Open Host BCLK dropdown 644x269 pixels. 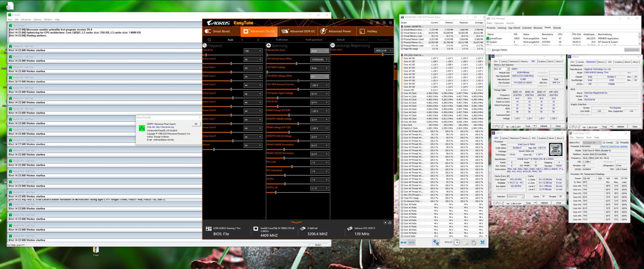pos(253,51)
